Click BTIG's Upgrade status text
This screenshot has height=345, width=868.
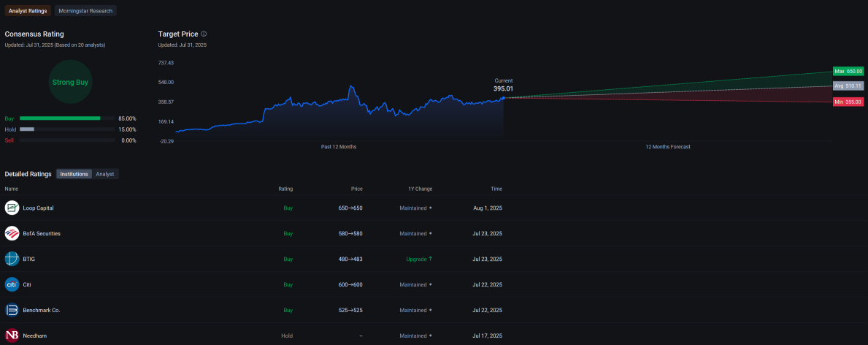pos(415,259)
